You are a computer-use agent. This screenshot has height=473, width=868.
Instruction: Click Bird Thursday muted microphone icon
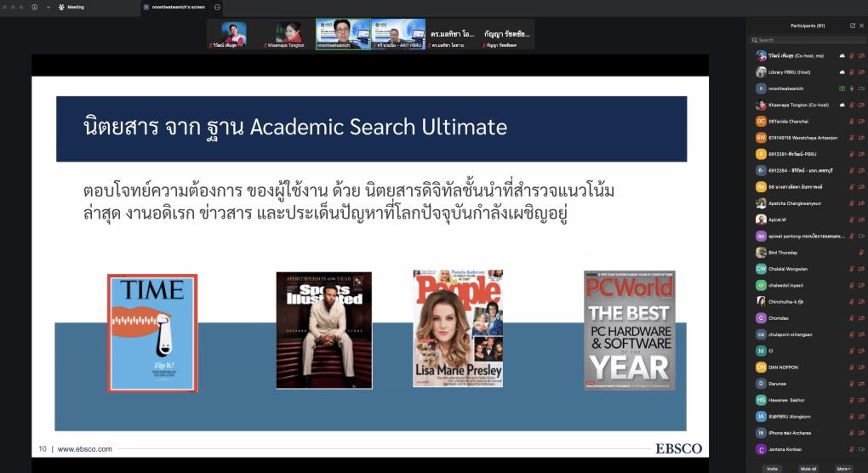860,253
